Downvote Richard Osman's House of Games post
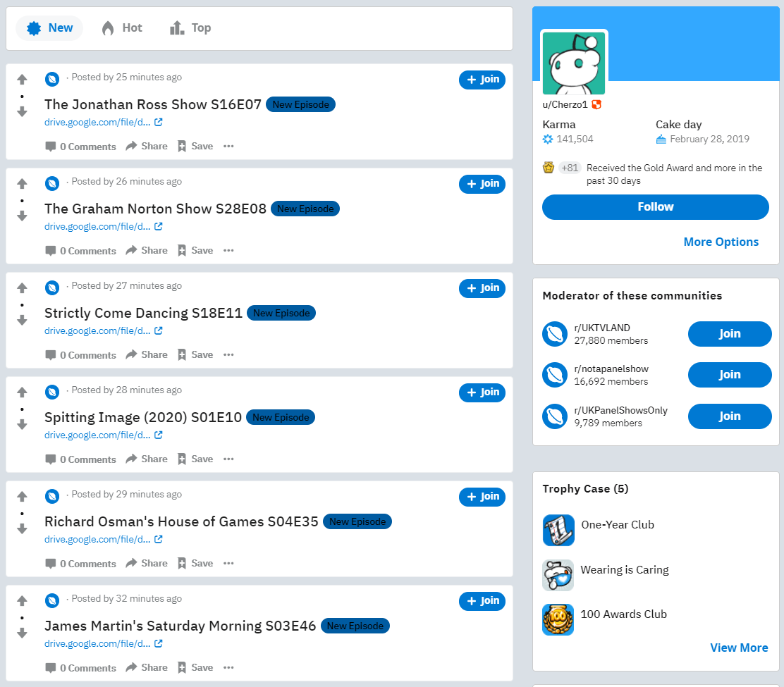This screenshot has width=784, height=687. tap(22, 528)
